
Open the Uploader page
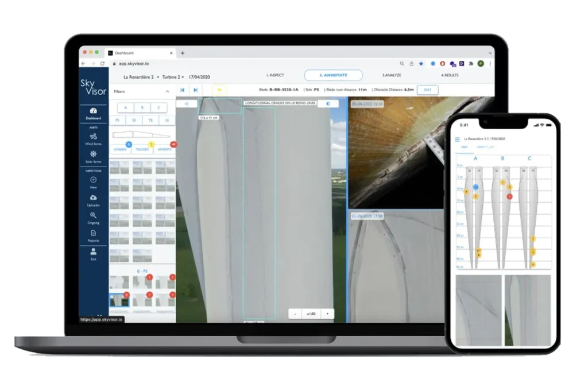click(94, 200)
